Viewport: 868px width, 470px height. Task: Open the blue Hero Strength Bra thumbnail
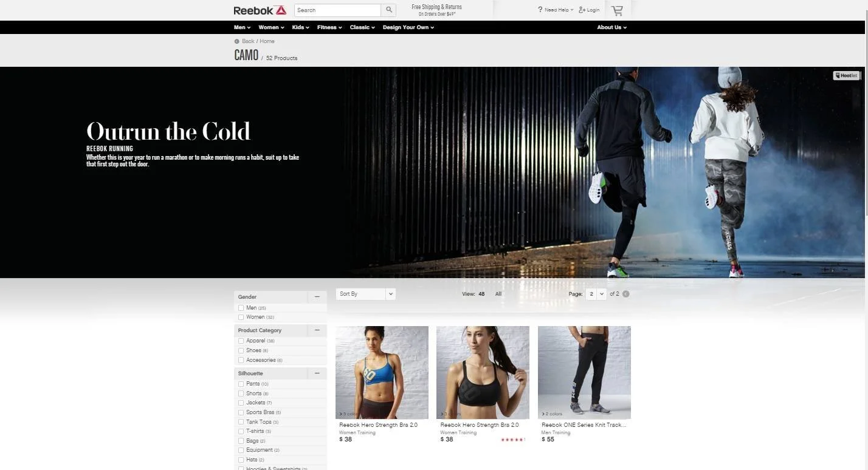pyautogui.click(x=382, y=372)
